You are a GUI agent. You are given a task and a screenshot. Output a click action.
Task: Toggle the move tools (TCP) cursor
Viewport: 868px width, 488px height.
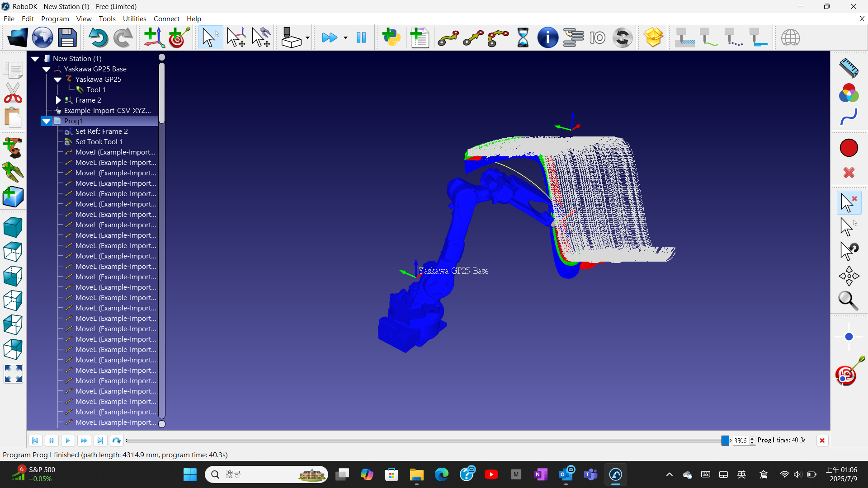click(261, 38)
